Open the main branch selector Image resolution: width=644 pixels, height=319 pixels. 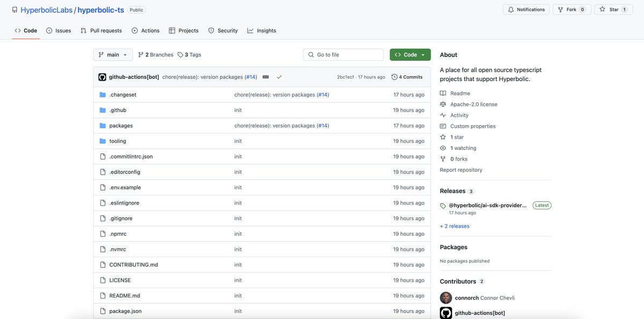click(x=113, y=54)
